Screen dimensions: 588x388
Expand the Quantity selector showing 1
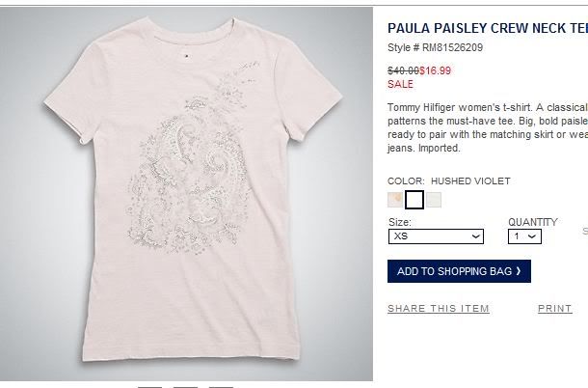tap(524, 236)
